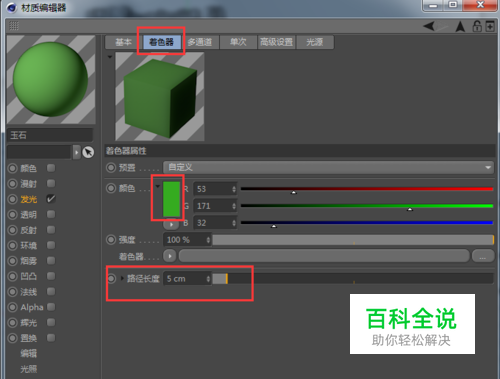Viewport: 500px width, 379px height.
Task: Click the 辉光 channel radio circle
Action: point(12,322)
